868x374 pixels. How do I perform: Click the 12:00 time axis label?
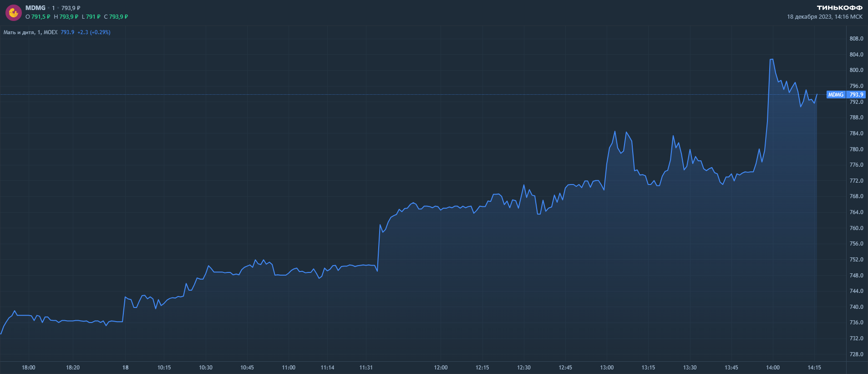(x=441, y=368)
